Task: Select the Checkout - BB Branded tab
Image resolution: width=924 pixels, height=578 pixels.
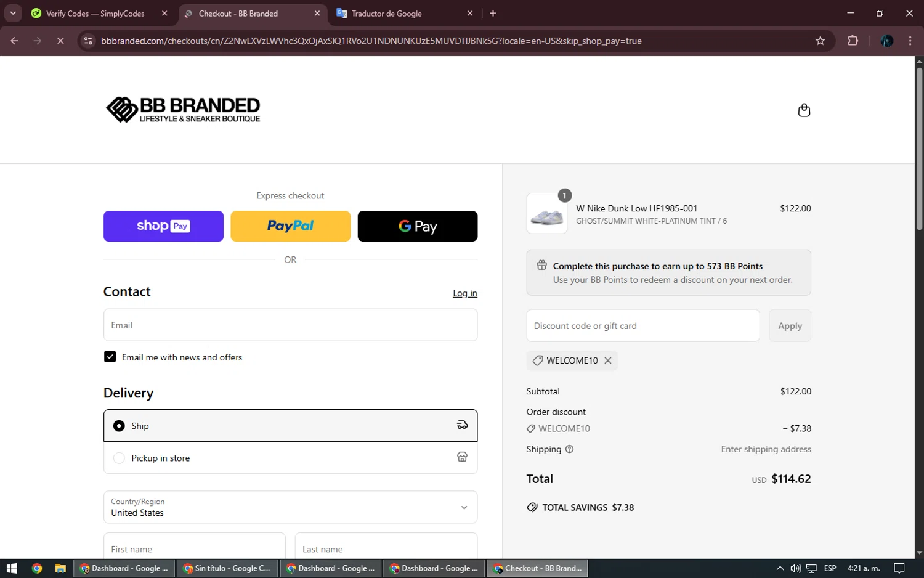Action: [253, 13]
